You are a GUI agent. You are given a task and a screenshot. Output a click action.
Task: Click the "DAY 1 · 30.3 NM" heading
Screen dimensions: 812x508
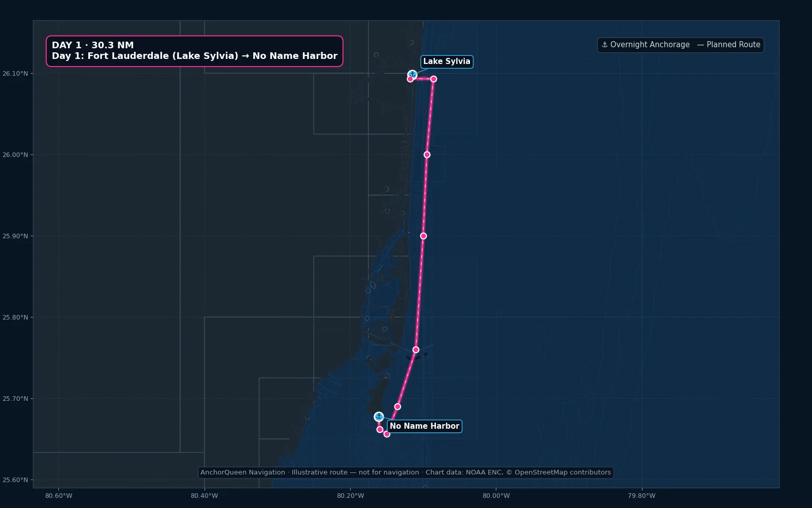[93, 45]
